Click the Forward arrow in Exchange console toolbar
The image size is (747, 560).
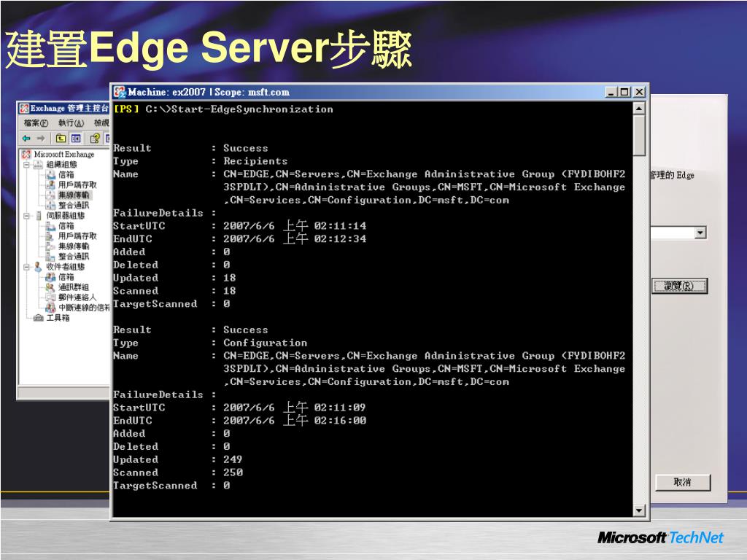[x=41, y=139]
